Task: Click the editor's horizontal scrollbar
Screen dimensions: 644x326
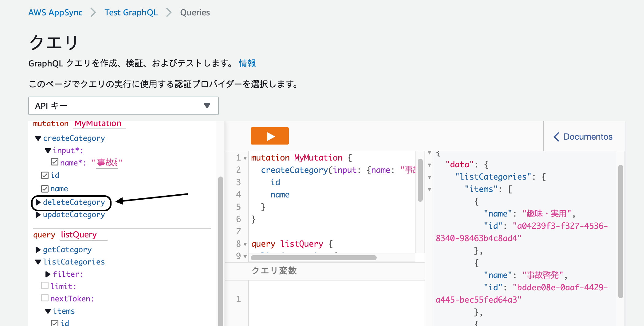Action: pyautogui.click(x=313, y=258)
